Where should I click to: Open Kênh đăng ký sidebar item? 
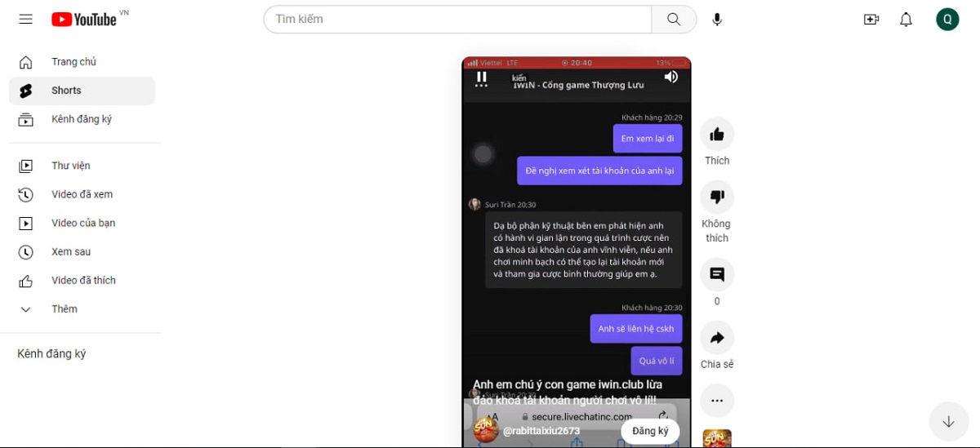tap(81, 119)
